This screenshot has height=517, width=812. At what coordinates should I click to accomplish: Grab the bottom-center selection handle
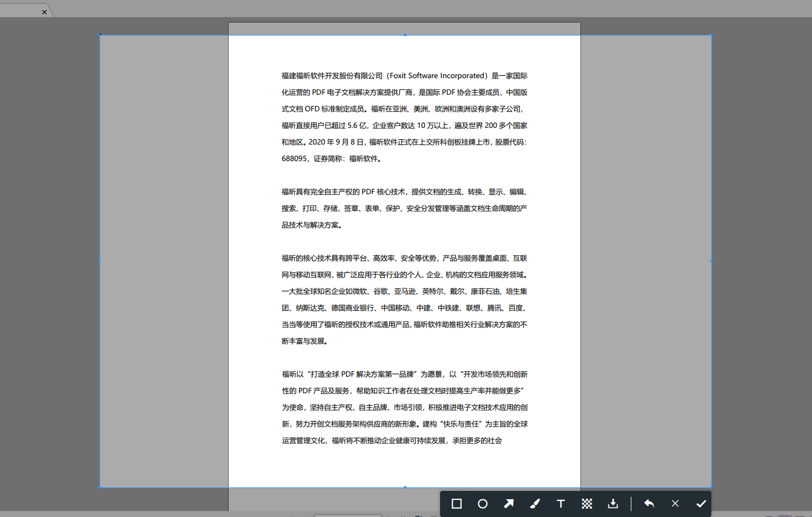tap(405, 487)
